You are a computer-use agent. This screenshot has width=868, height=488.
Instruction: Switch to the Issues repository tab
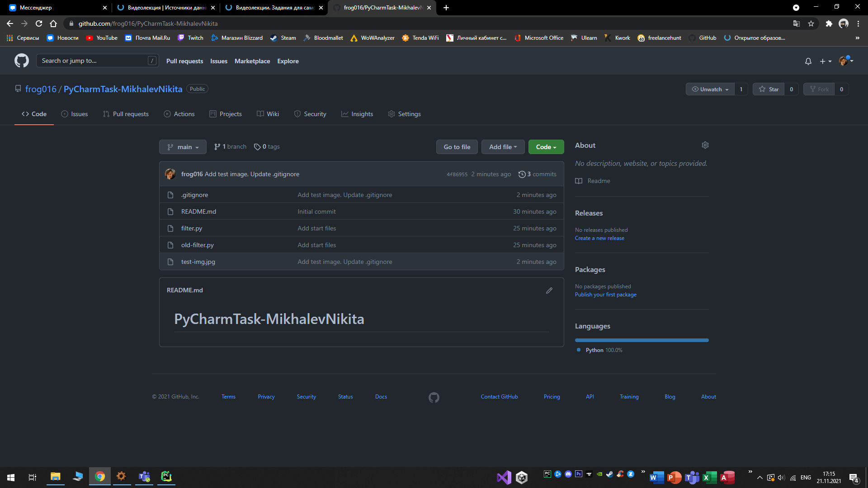[75, 114]
